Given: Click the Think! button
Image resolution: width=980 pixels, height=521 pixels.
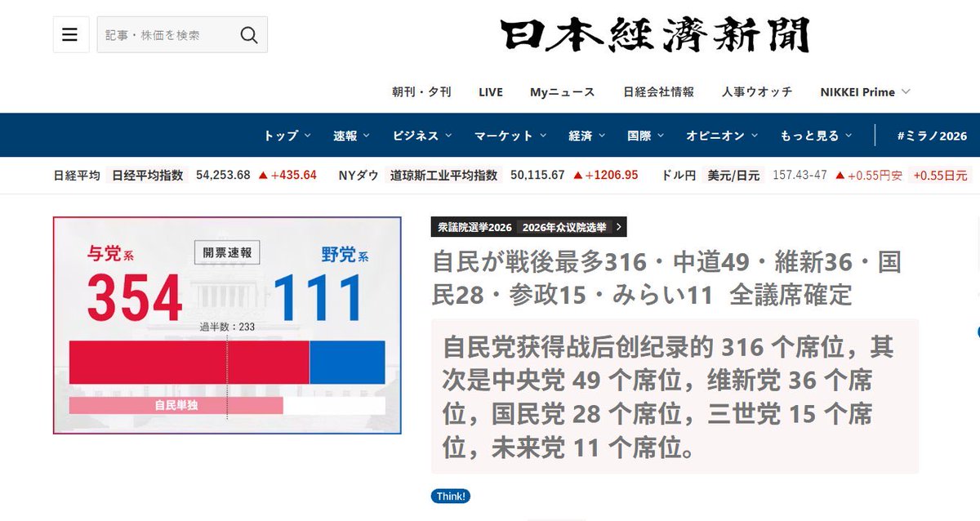Looking at the screenshot, I should point(450,495).
